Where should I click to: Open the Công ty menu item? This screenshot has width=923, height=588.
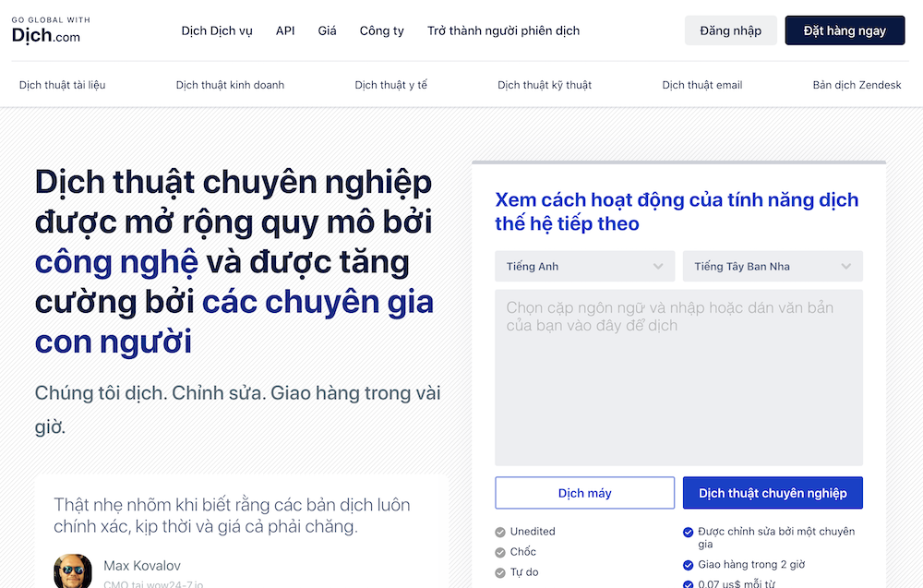[381, 30]
